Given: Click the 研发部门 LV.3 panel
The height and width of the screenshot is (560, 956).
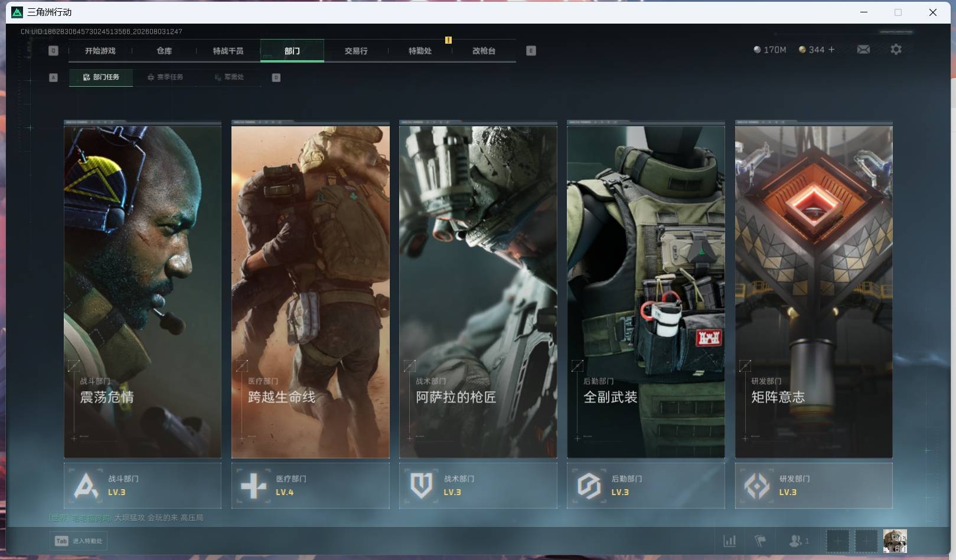Looking at the screenshot, I should coord(814,486).
